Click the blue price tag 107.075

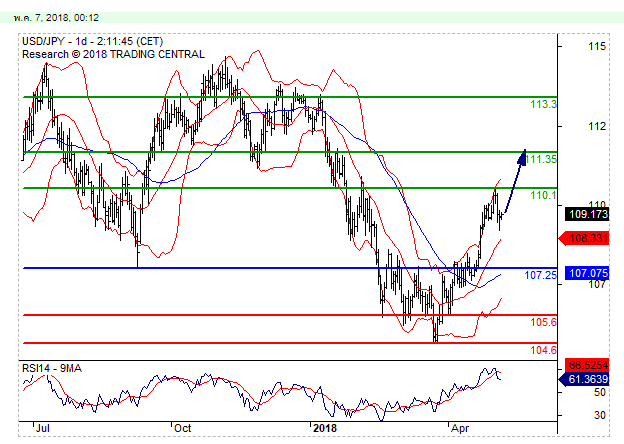[x=587, y=273]
